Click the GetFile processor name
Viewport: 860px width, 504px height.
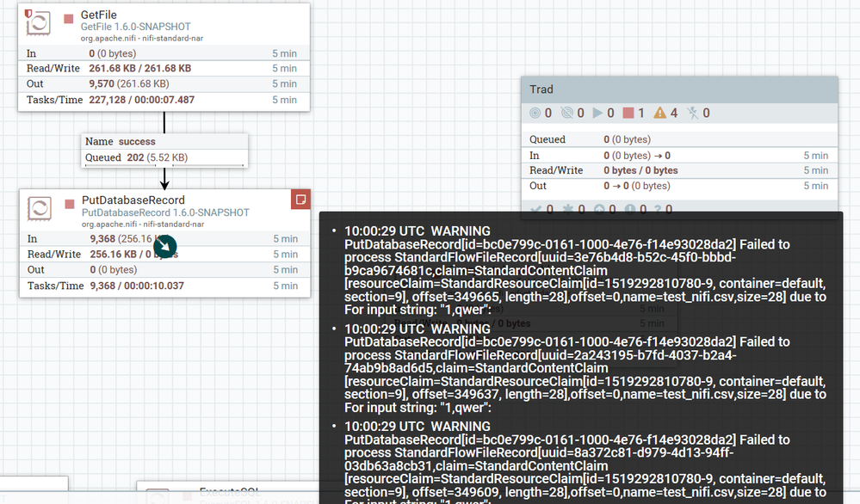(x=99, y=15)
